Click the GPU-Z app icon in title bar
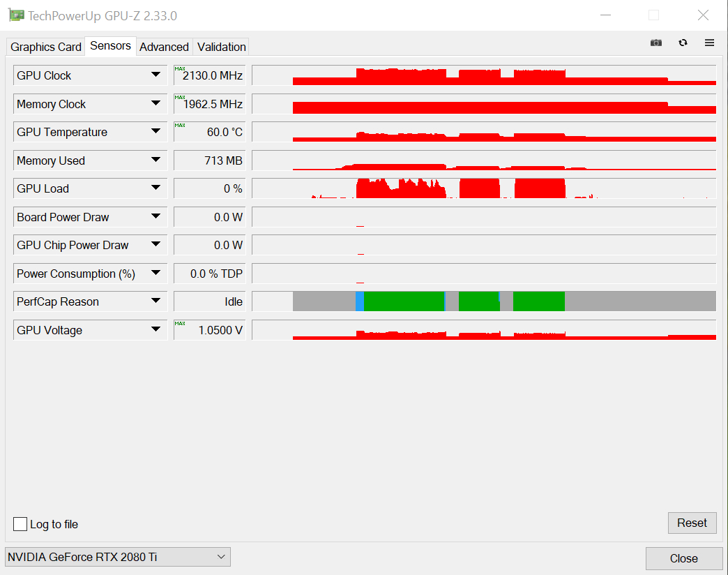The image size is (728, 575). click(x=16, y=15)
